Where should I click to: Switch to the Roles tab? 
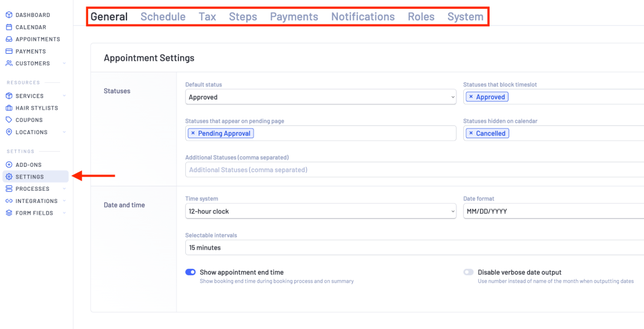(421, 16)
